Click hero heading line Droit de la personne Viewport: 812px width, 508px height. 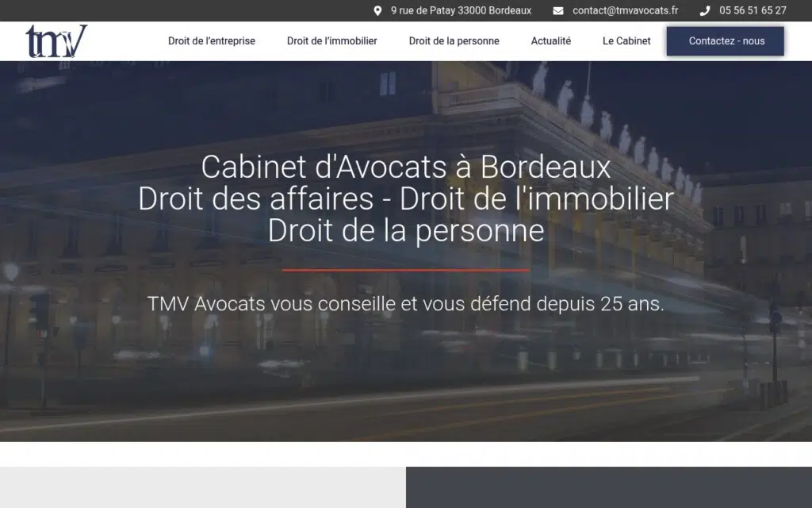(x=406, y=231)
